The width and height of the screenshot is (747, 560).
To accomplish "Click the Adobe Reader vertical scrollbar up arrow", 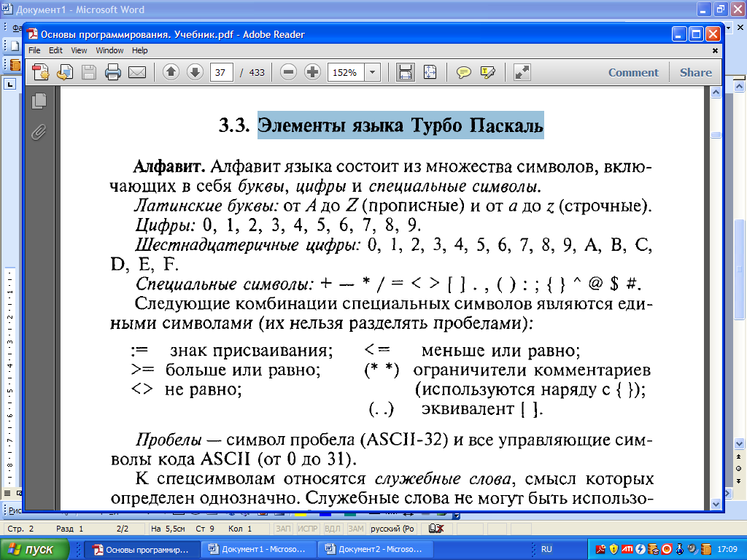I will coord(716,93).
